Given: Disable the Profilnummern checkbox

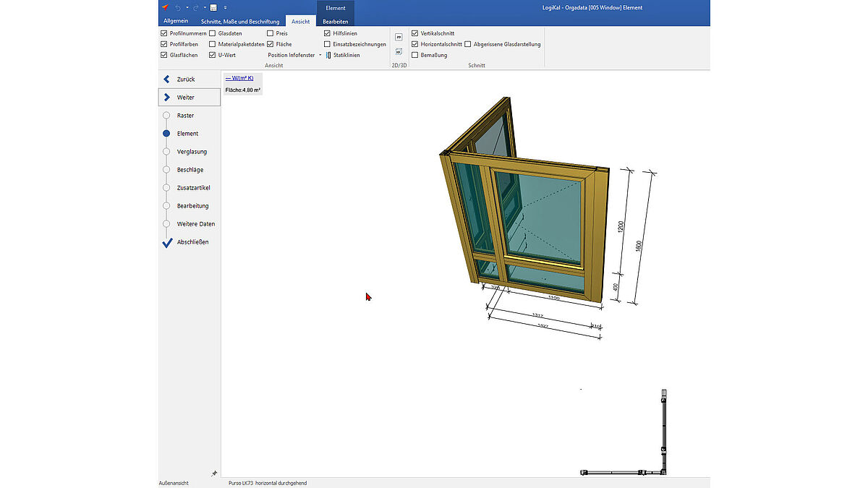Looking at the screenshot, I should [x=163, y=33].
